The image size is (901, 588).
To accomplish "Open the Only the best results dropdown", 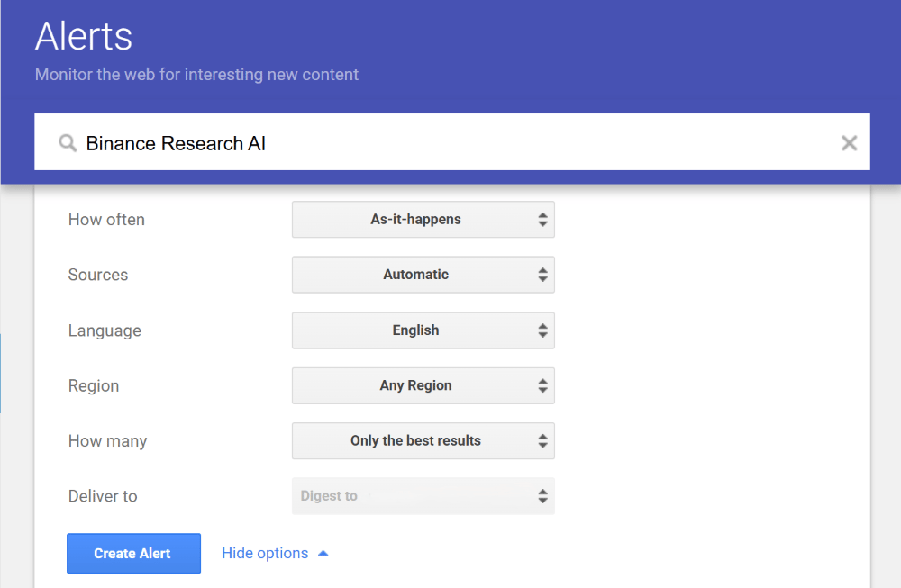I will 415,441.
